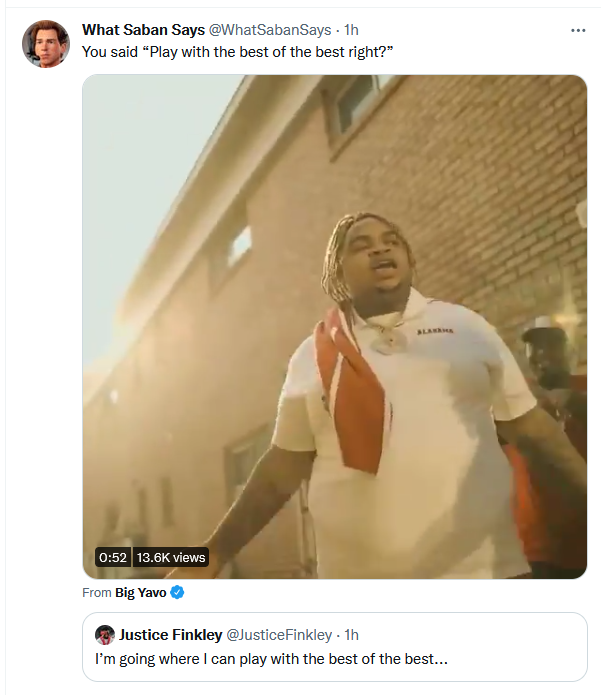
Task: Open the quoted tweet's 1h timestamp
Action: pos(351,635)
